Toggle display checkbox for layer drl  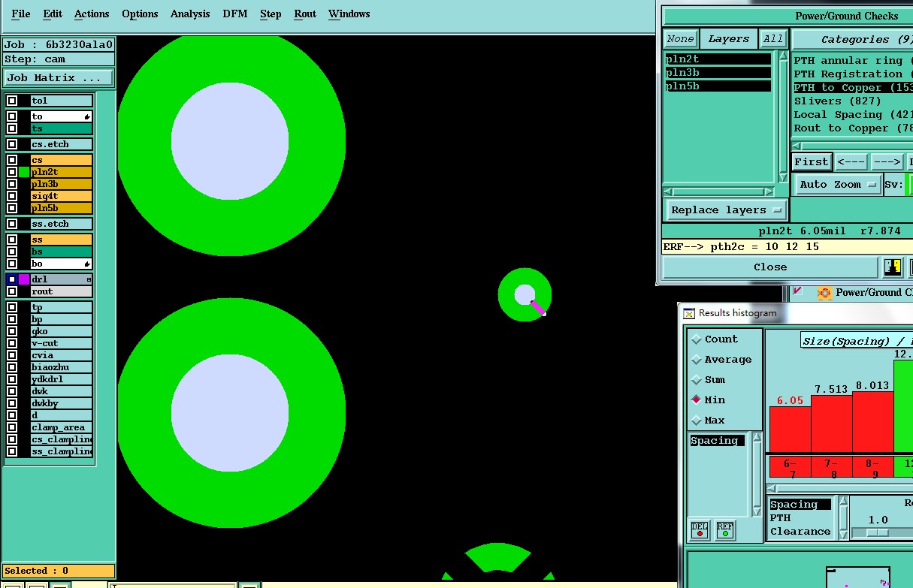tap(12, 279)
